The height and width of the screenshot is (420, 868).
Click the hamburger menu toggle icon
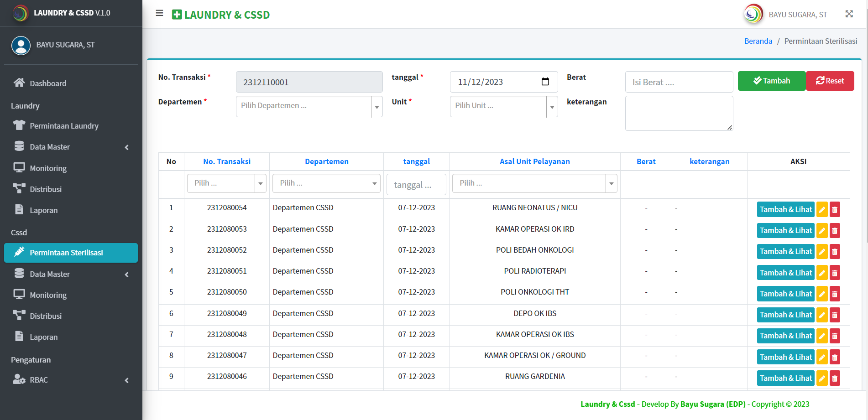click(x=159, y=13)
